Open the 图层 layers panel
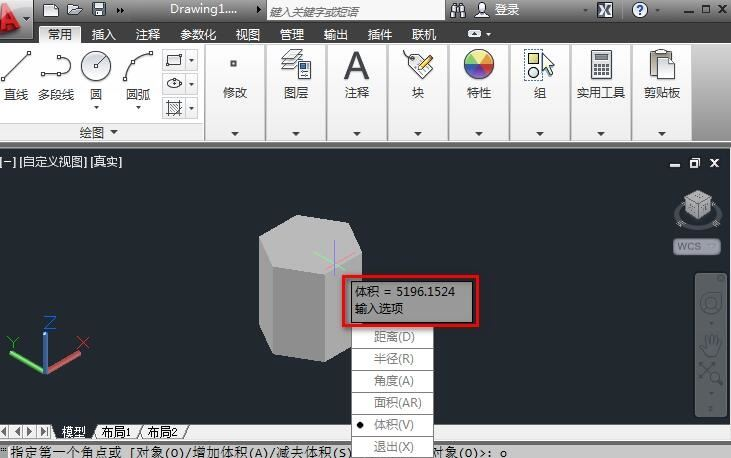 [296, 92]
